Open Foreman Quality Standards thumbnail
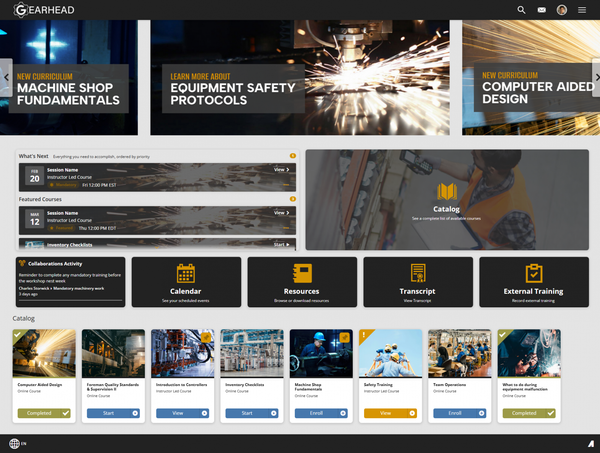The height and width of the screenshot is (453, 600). [113, 354]
